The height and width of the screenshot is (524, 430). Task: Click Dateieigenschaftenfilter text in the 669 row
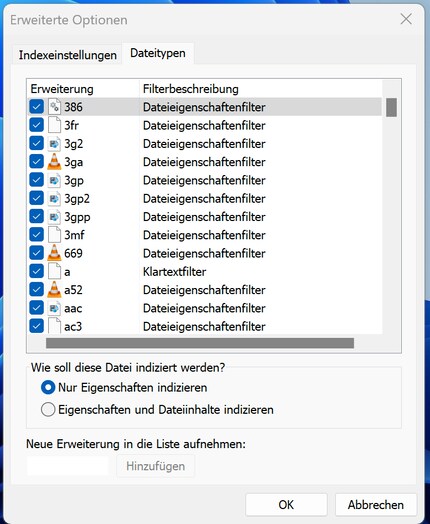[204, 253]
